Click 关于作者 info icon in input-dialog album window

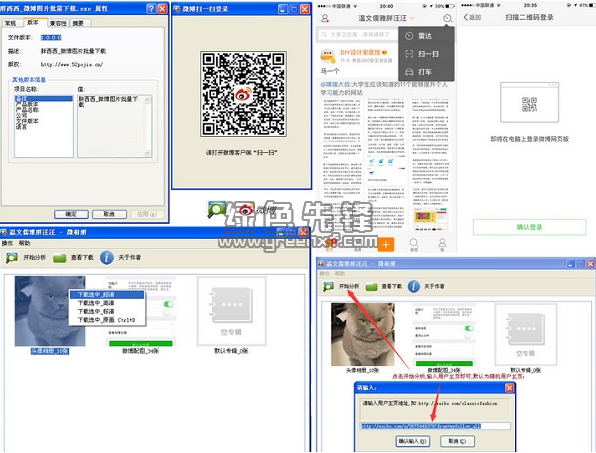click(414, 286)
